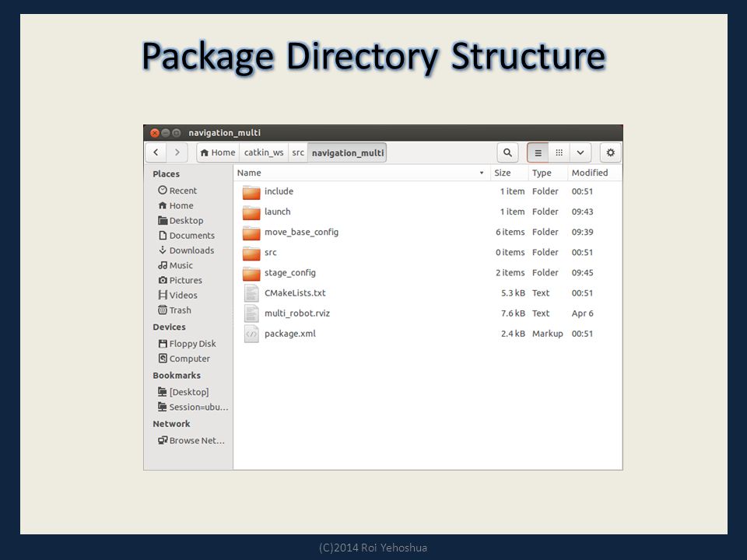Click the navigation_multi breadcrumb
This screenshot has width=747, height=560.
[347, 153]
